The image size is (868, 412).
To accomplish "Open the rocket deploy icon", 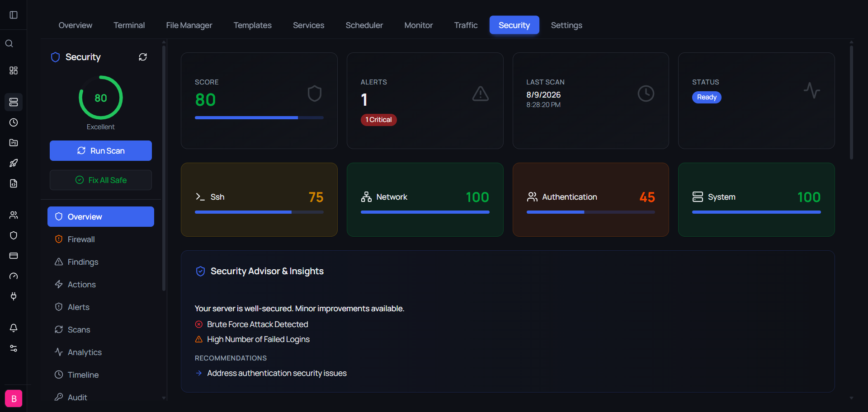I will 14,163.
